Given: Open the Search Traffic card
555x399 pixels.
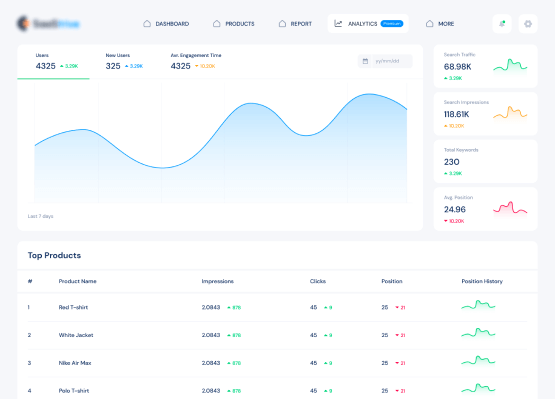Looking at the screenshot, I should pos(485,66).
